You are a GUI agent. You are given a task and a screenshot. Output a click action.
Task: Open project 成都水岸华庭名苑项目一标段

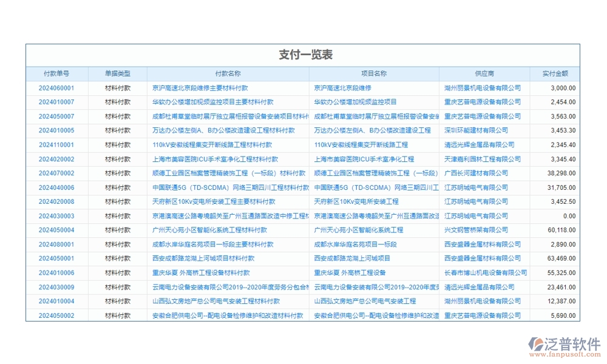(x=354, y=244)
